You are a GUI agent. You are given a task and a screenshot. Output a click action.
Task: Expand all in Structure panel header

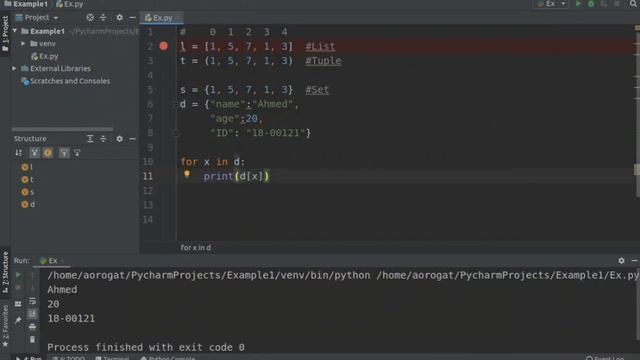click(90, 139)
